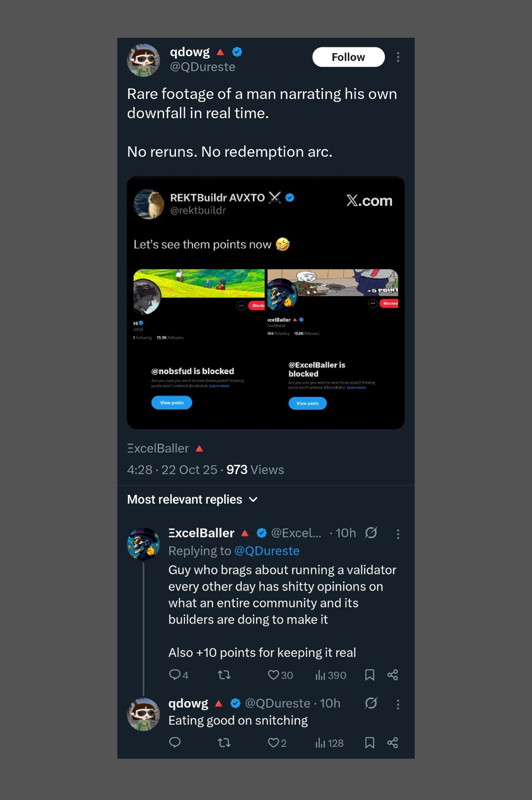The width and height of the screenshot is (532, 800).
Task: Click the Grok icon on ExcelBaller's reply
Action: pyautogui.click(x=371, y=533)
